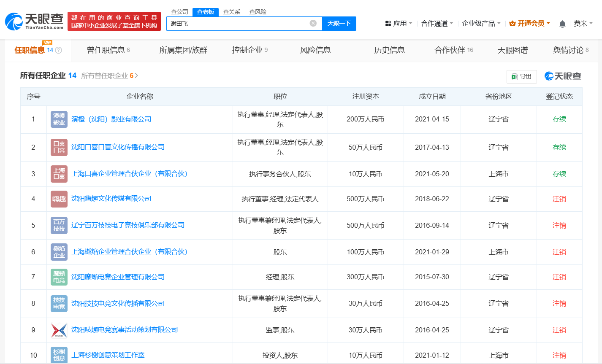
Task: Open the 开通会员 membership dropdown
Action: (x=530, y=24)
